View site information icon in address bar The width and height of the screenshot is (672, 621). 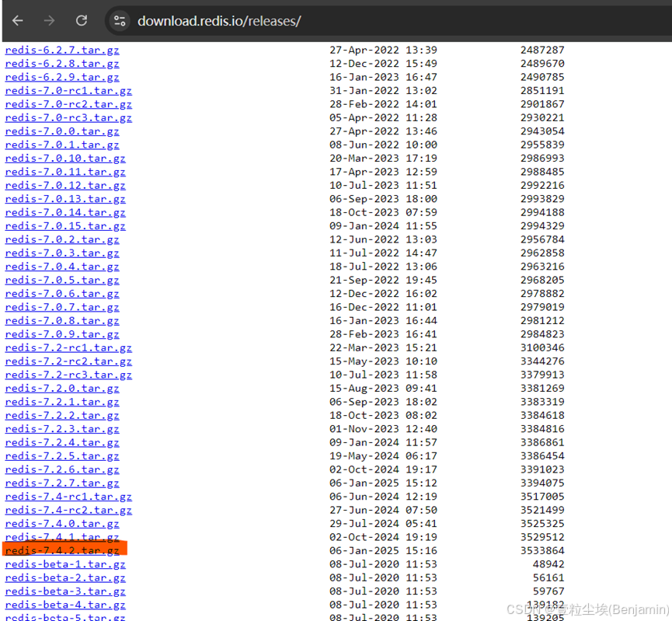(120, 20)
